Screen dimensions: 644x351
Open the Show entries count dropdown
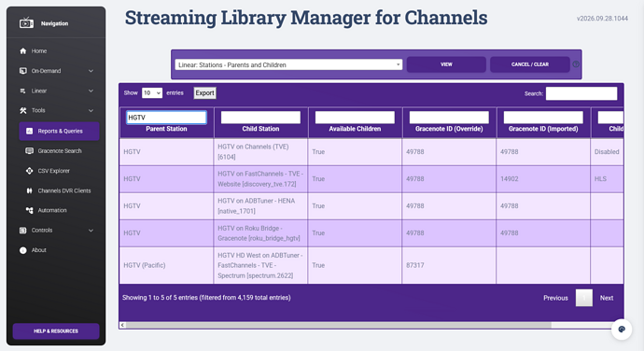pyautogui.click(x=152, y=93)
